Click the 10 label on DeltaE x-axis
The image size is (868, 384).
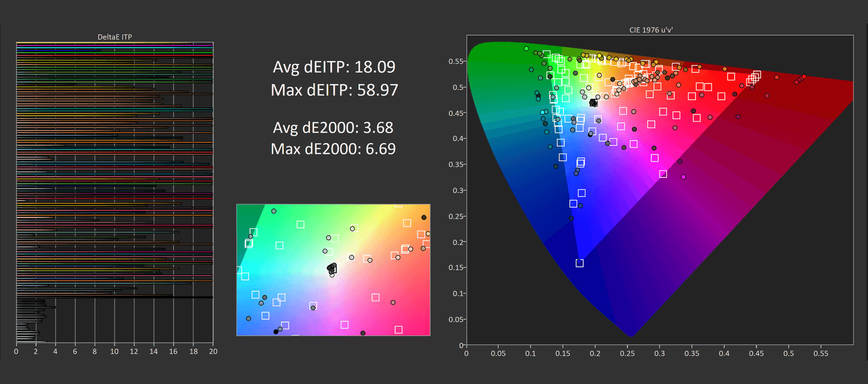[x=114, y=351]
